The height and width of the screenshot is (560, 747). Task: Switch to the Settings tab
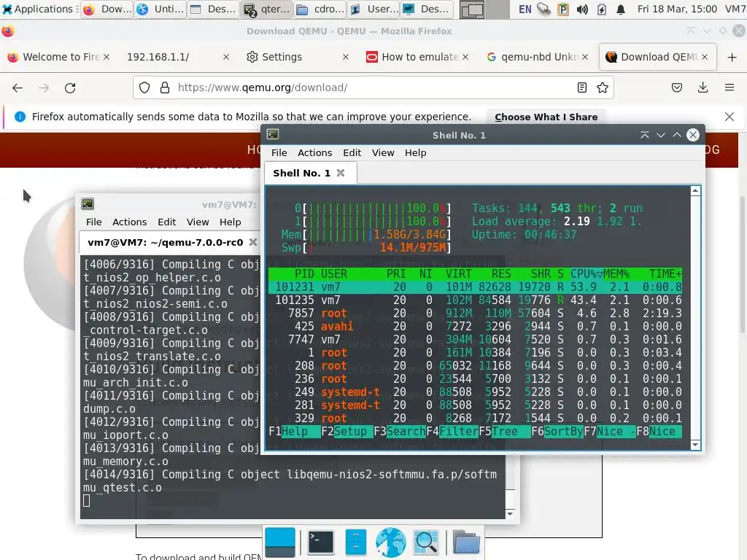click(297, 57)
